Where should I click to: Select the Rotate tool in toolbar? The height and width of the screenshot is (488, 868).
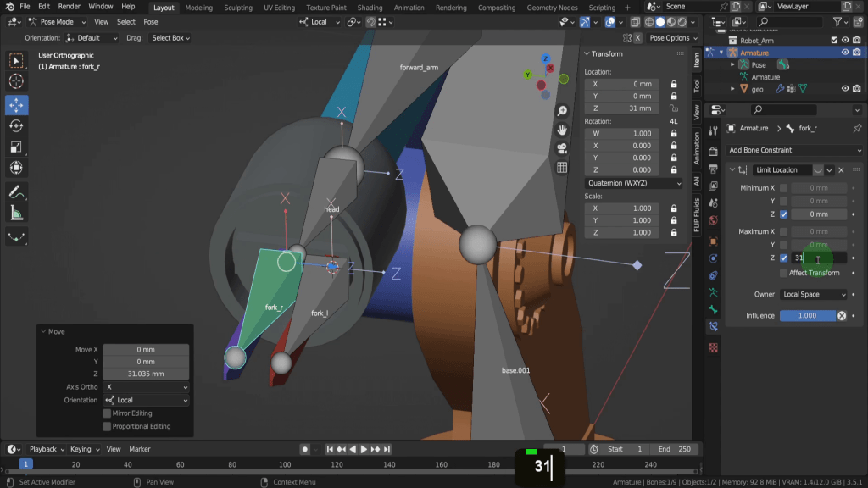tap(16, 126)
